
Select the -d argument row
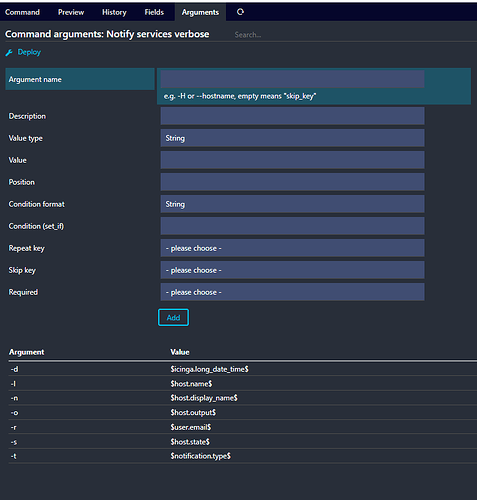(x=243, y=369)
